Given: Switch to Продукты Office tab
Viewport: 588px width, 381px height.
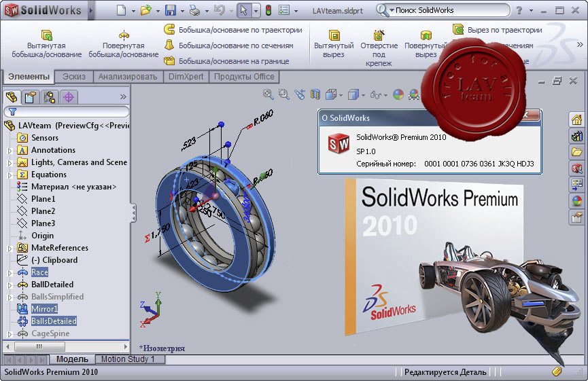Looking at the screenshot, I should [x=244, y=77].
